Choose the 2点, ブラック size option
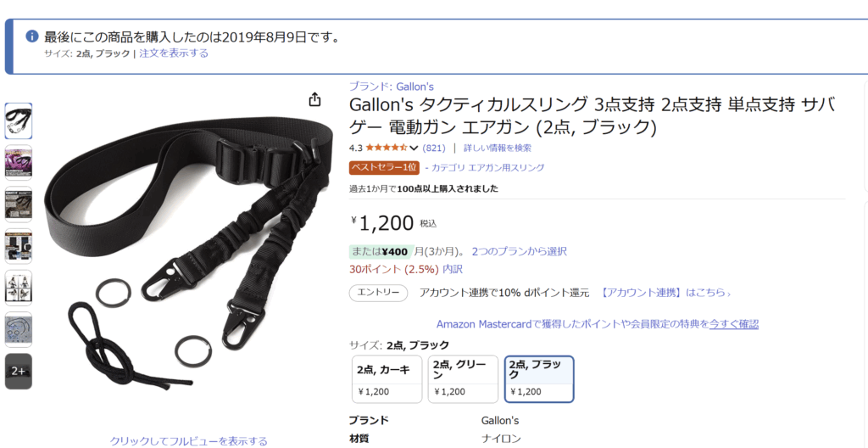Viewport: 868px width, 448px height. click(539, 379)
